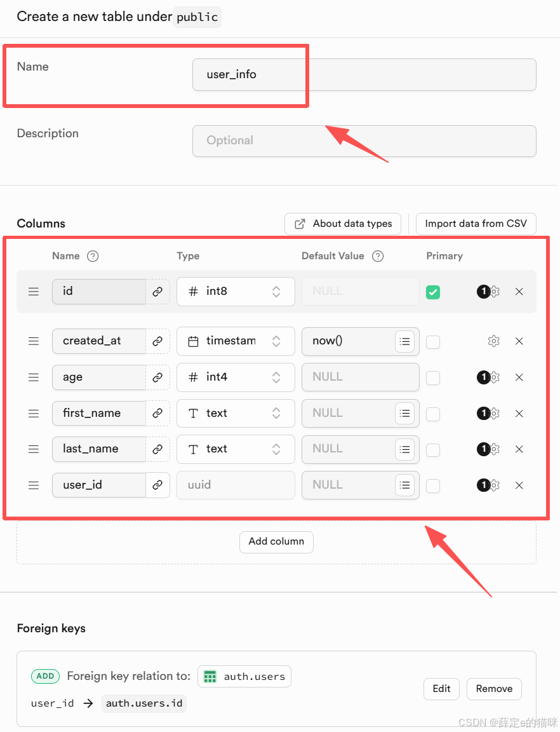This screenshot has width=560, height=732.
Task: Open settings gear for age column
Action: 495,377
